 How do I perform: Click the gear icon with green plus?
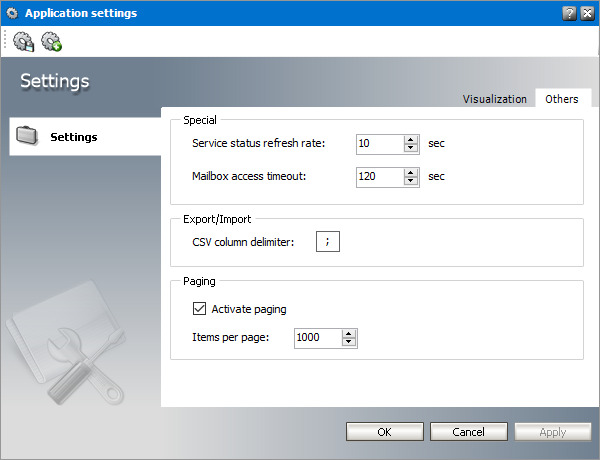click(52, 41)
